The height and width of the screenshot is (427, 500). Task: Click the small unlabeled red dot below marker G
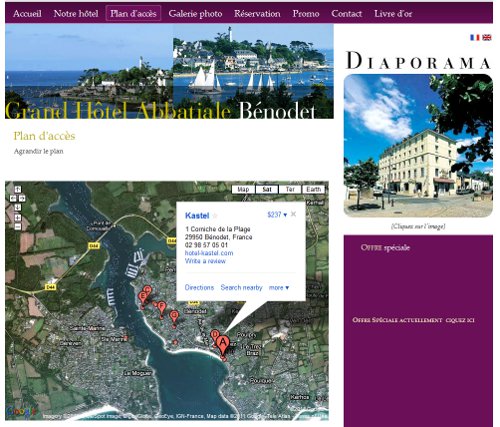(175, 342)
